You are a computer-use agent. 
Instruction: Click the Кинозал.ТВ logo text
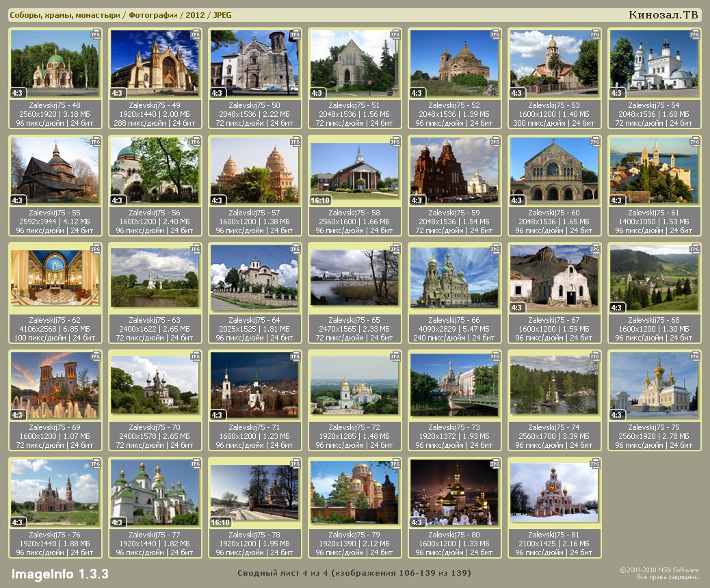(x=663, y=15)
